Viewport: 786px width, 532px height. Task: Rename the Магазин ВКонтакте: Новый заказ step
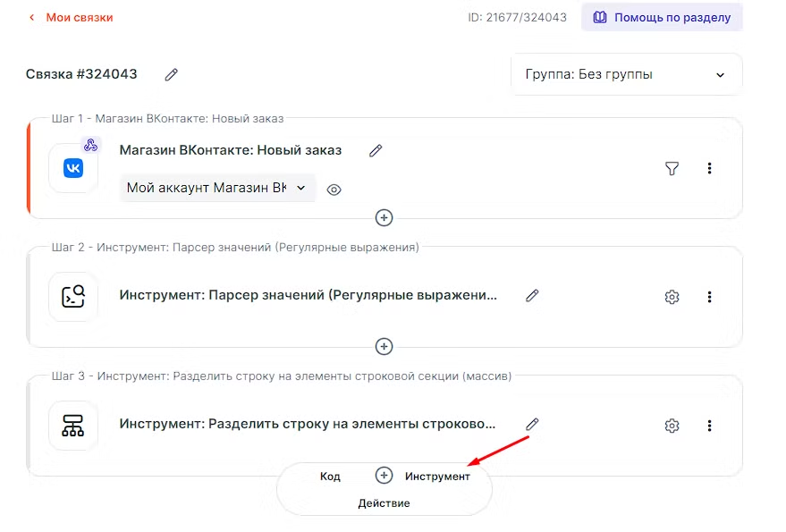pos(376,150)
